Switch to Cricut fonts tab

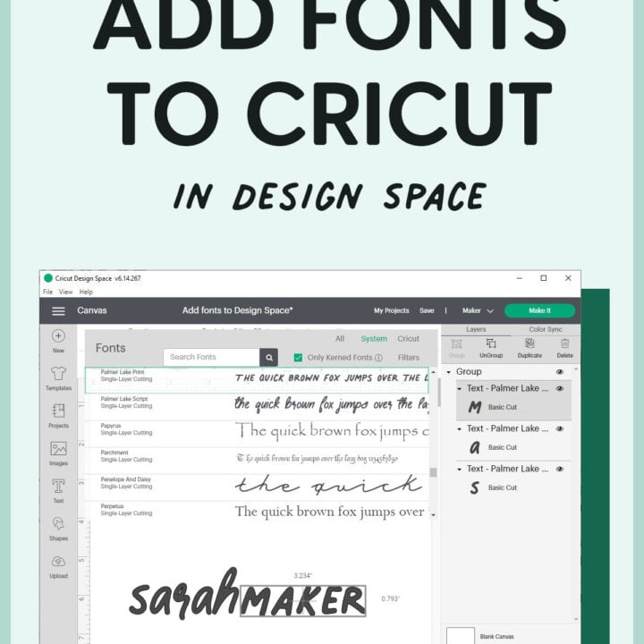coord(408,339)
